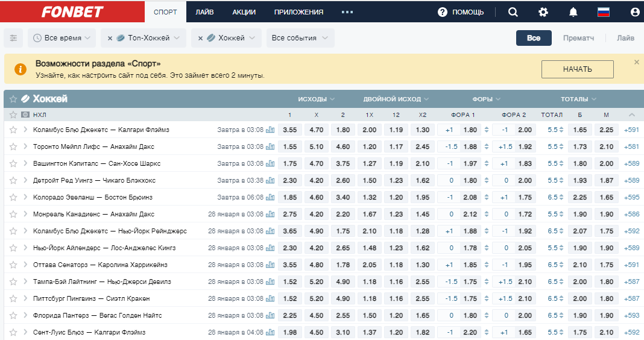Open statistics chart for Коламбус — Калгари
Screen dimensions: 644x340
[x=270, y=130]
